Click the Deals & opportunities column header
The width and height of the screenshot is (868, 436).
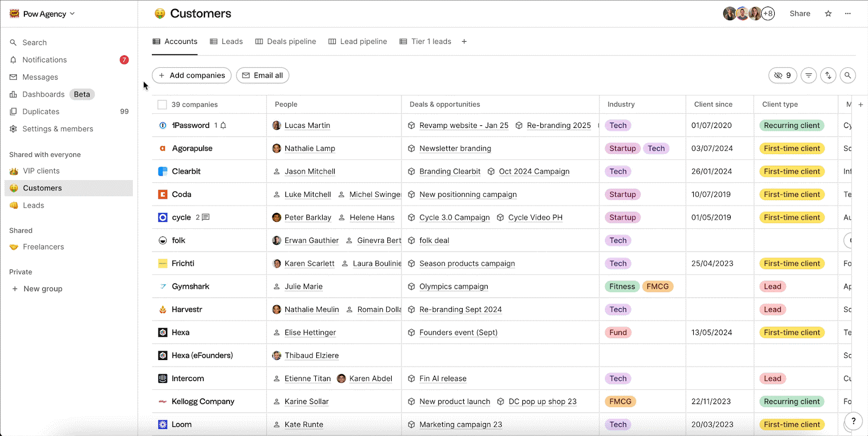[444, 105]
